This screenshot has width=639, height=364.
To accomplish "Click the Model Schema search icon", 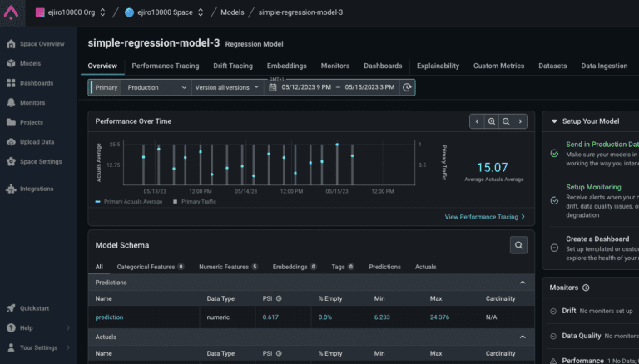I will [x=518, y=245].
